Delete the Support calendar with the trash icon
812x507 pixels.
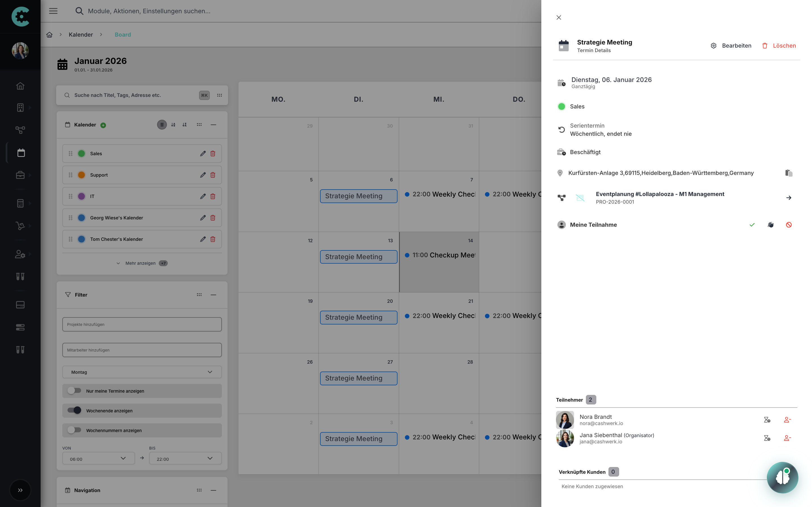(x=213, y=175)
